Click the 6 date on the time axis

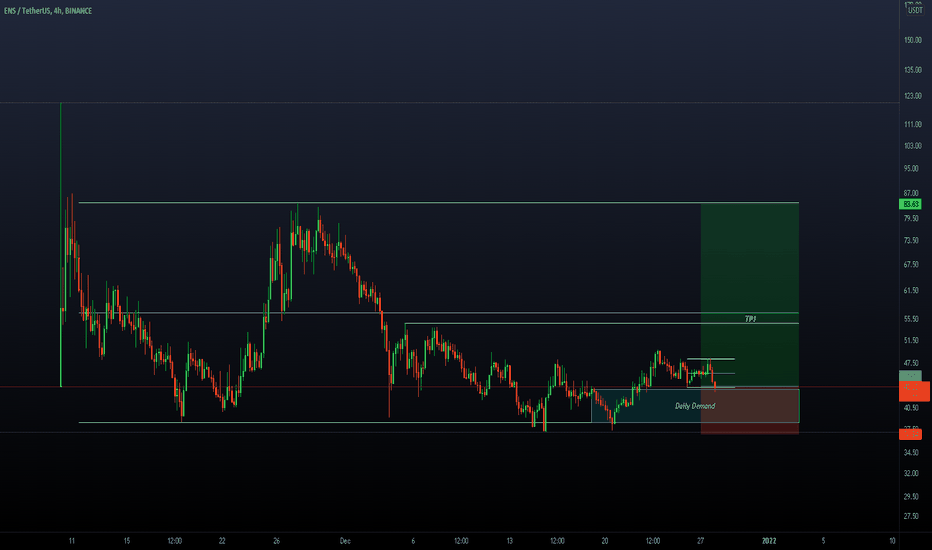pos(413,541)
